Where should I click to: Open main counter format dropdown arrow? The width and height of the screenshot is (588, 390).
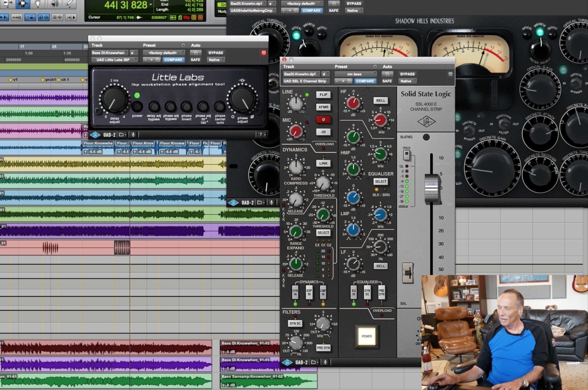click(150, 5)
